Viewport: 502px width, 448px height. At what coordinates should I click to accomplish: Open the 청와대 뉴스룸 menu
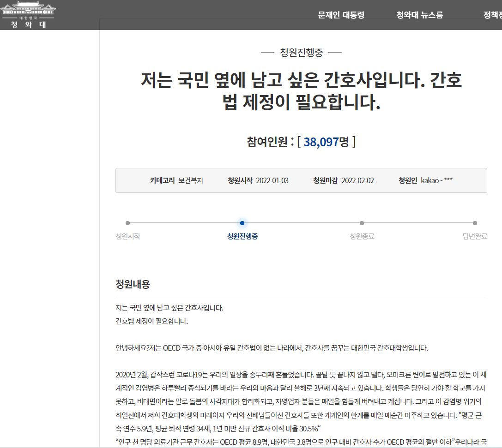[x=419, y=15]
